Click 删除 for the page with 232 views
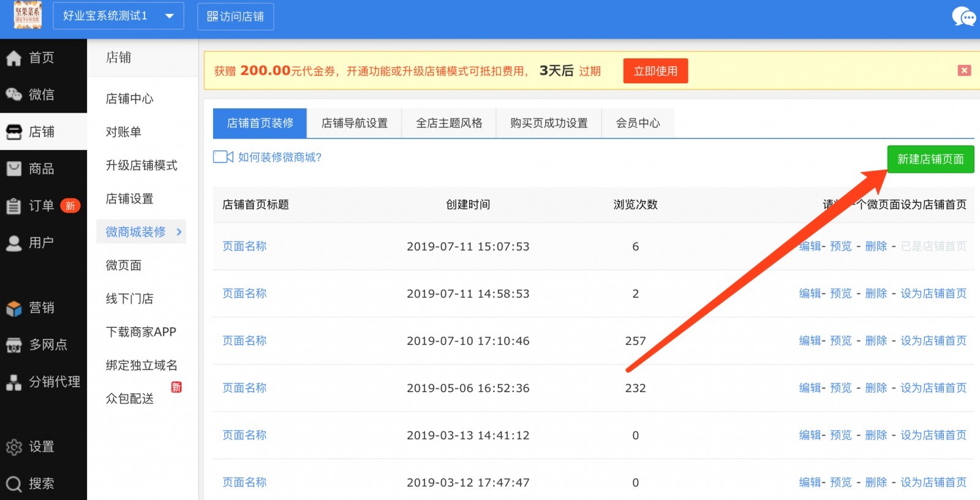Screen dimensions: 980x500 (876, 388)
